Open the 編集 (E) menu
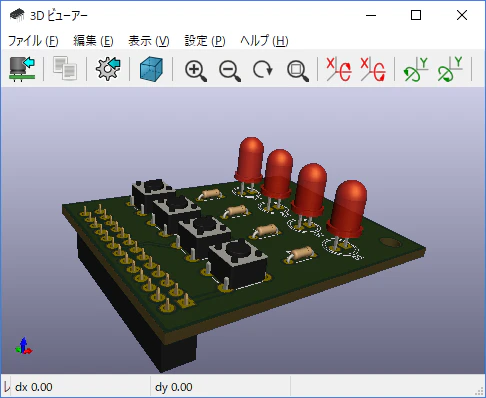Screen dimensions: 486x398 point(93,41)
